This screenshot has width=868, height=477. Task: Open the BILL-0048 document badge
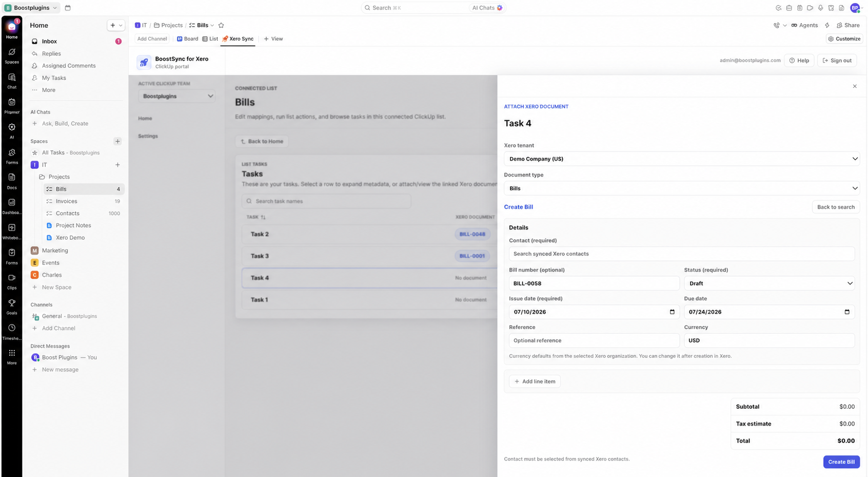(472, 234)
